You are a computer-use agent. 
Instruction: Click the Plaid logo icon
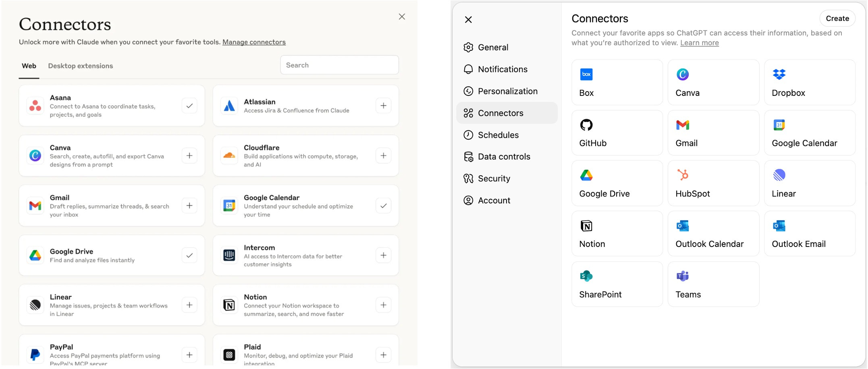tap(229, 355)
